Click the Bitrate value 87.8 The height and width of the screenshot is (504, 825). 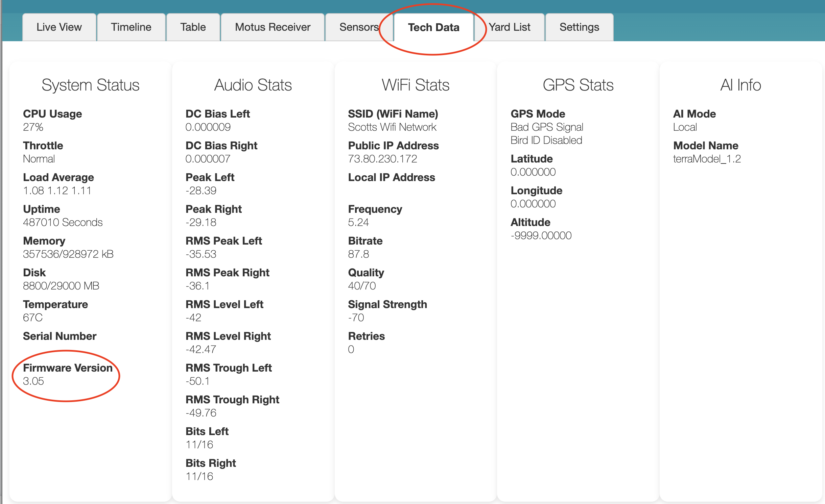click(358, 254)
